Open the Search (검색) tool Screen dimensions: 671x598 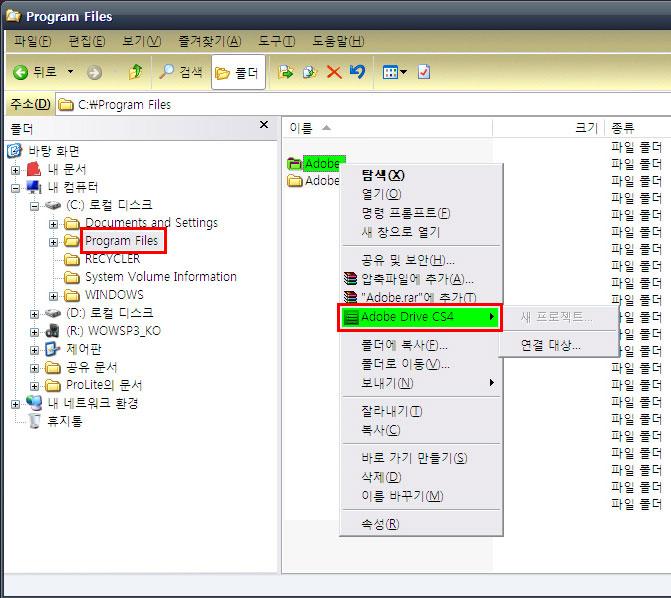pyautogui.click(x=180, y=72)
